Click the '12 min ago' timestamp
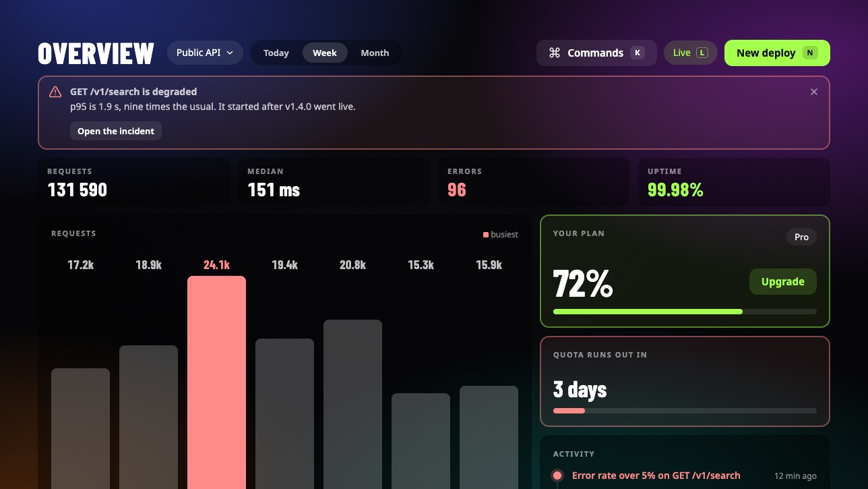This screenshot has height=489, width=868. click(795, 476)
